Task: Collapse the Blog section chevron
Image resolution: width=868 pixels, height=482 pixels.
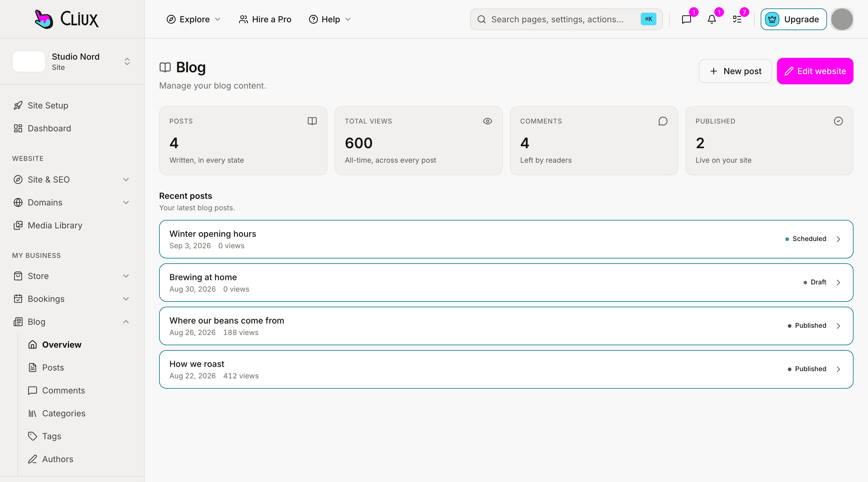Action: [x=126, y=322]
